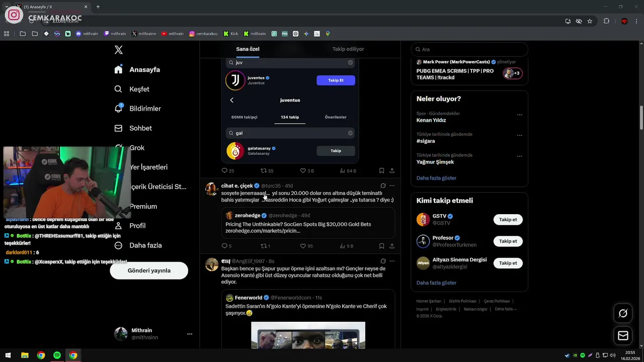The height and width of the screenshot is (362, 644).
Task: Go to Anasayfa in the sidebar
Action: pyautogui.click(x=137, y=69)
